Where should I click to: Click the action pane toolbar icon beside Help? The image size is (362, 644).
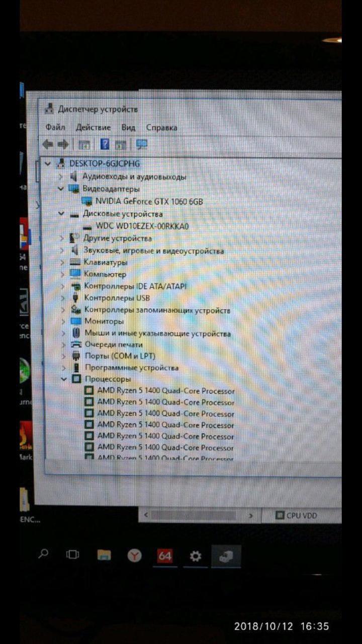click(121, 145)
